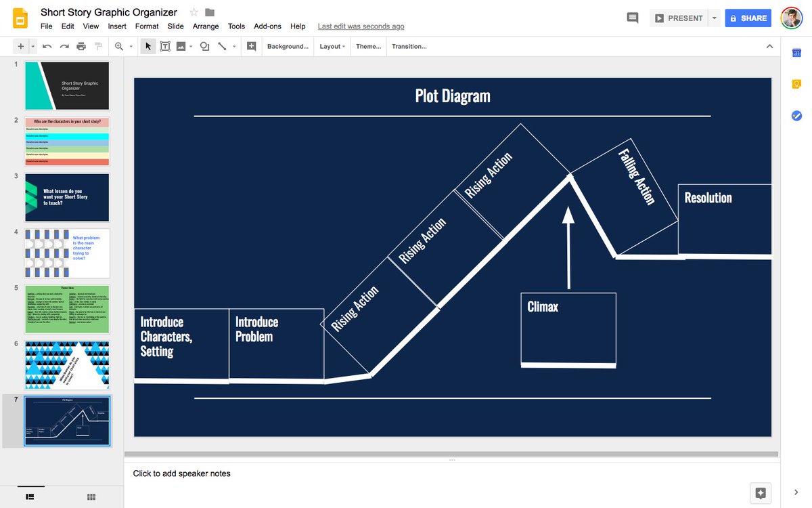Open the comment history speech bubble
Viewport: 812px width, 508px height.
click(633, 18)
